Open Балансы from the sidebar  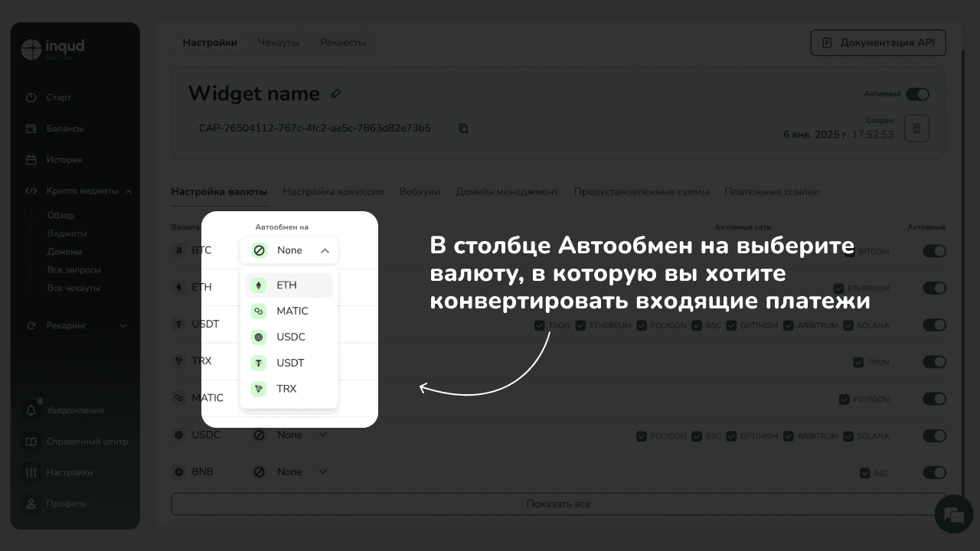(54, 129)
